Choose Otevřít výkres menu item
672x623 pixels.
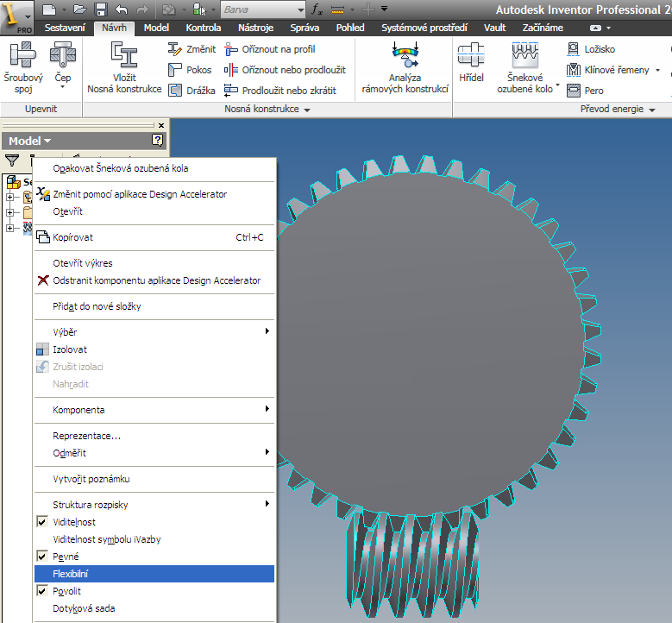[154, 263]
